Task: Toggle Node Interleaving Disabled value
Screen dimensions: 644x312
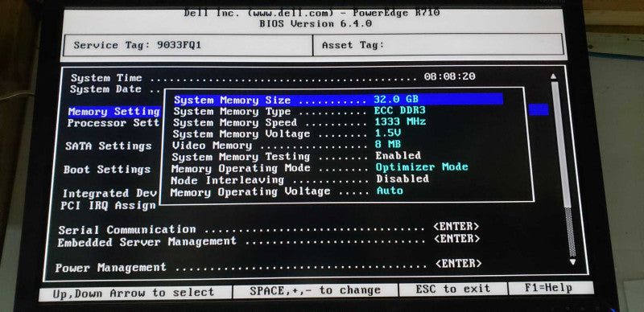Action: pos(402,179)
